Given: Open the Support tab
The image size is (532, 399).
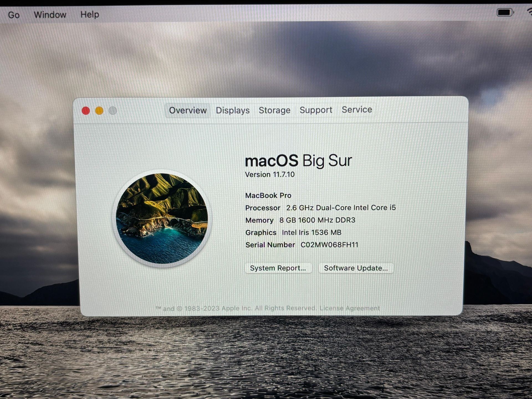Looking at the screenshot, I should [316, 110].
